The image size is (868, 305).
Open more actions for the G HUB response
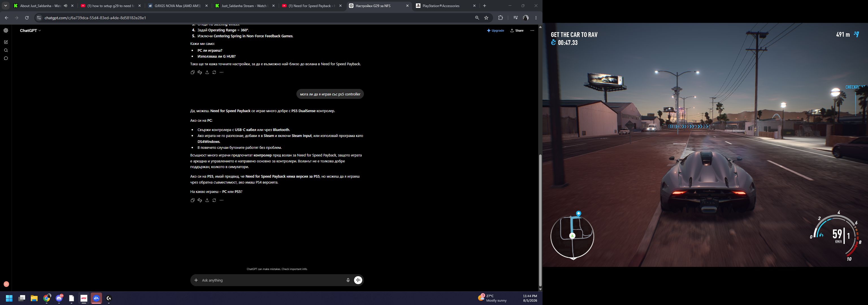pyautogui.click(x=222, y=72)
